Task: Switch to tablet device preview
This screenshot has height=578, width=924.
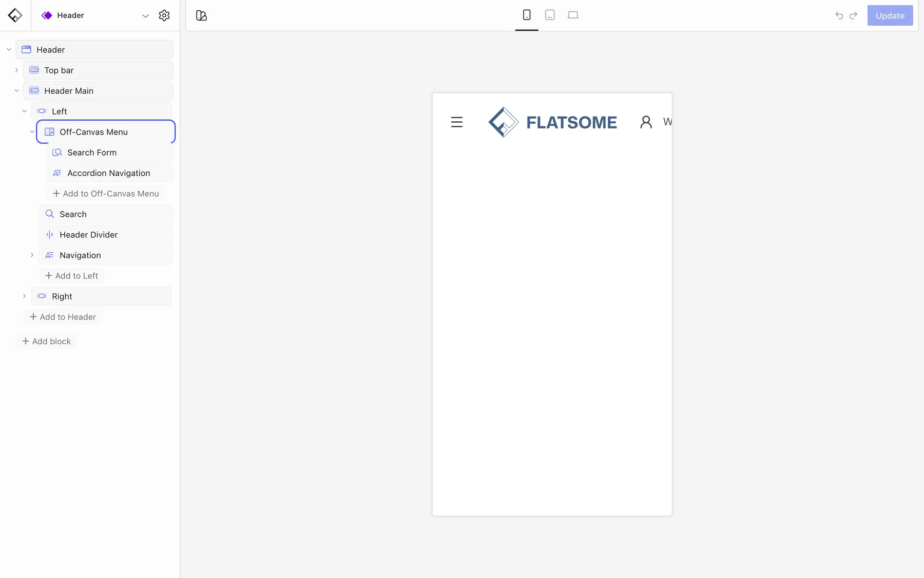Action: 550,15
